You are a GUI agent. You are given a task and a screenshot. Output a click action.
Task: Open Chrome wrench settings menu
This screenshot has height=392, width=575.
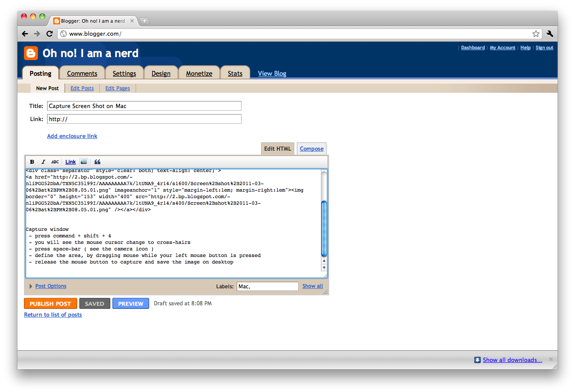pyautogui.click(x=550, y=34)
